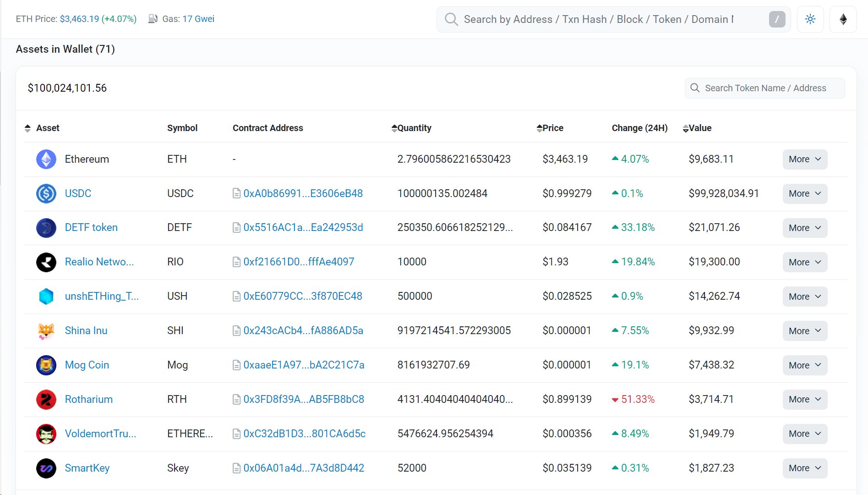The width and height of the screenshot is (868, 495).
Task: Expand the More dropdown for Rotharium
Action: click(805, 400)
